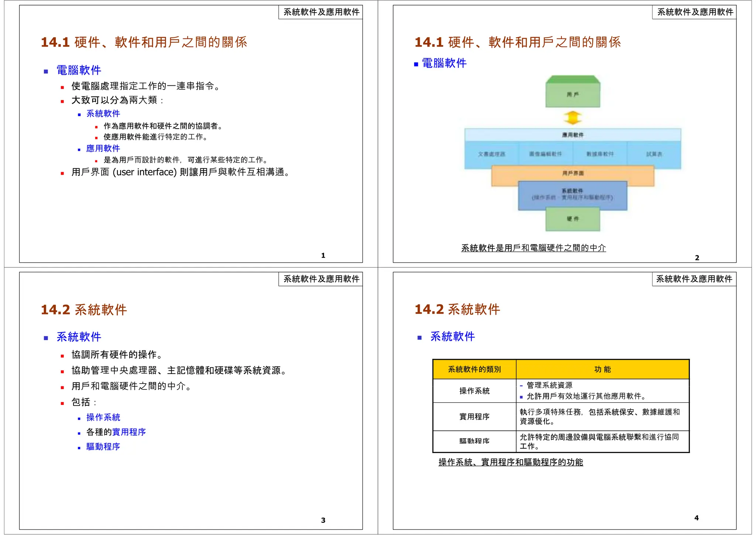
Task: Click slide 1 heading 14.1 硬件、軟件和用戶之間的關係
Action: tap(144, 42)
